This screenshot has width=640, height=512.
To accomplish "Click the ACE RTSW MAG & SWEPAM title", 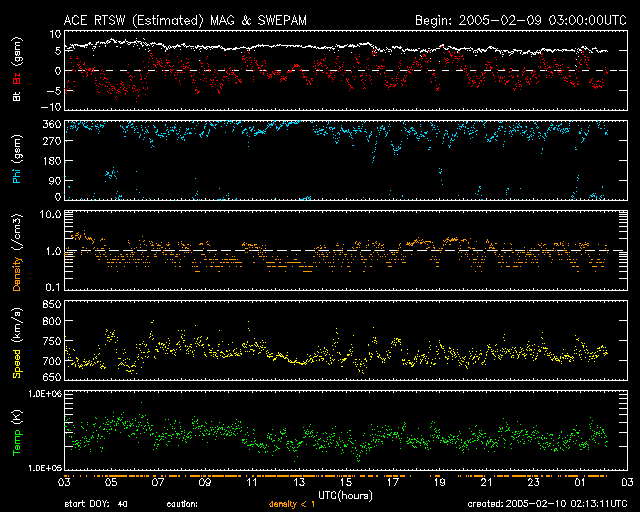I will point(192,20).
